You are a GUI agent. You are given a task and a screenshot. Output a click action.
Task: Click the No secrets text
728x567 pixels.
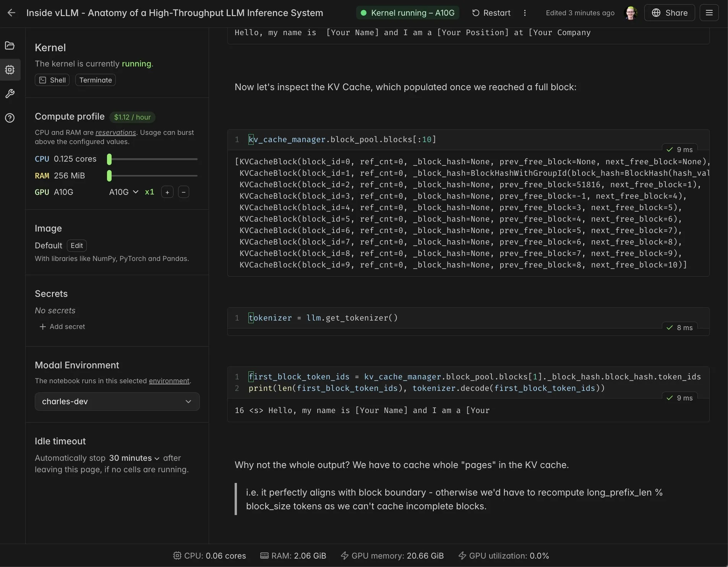(55, 310)
